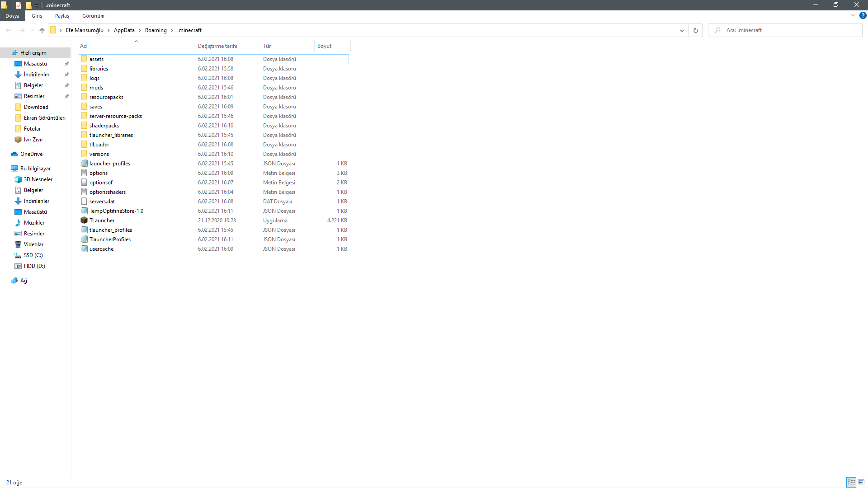Select the shaderpacks folder

pos(214,126)
